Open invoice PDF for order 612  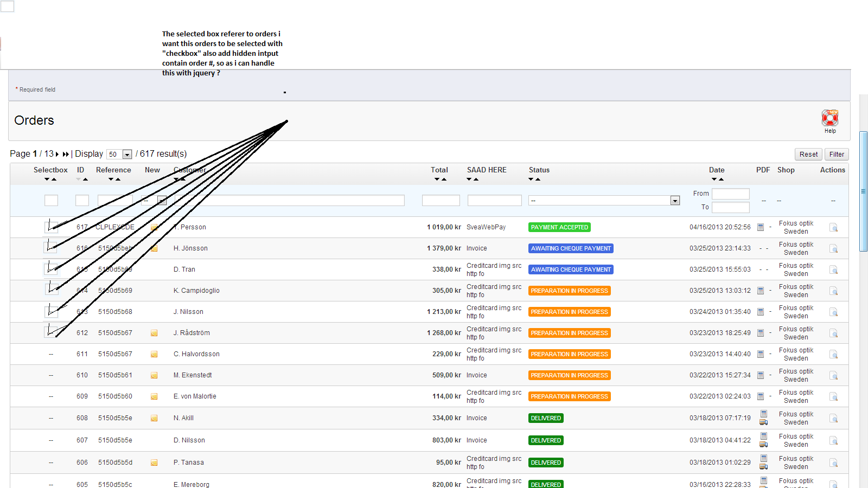(x=761, y=333)
